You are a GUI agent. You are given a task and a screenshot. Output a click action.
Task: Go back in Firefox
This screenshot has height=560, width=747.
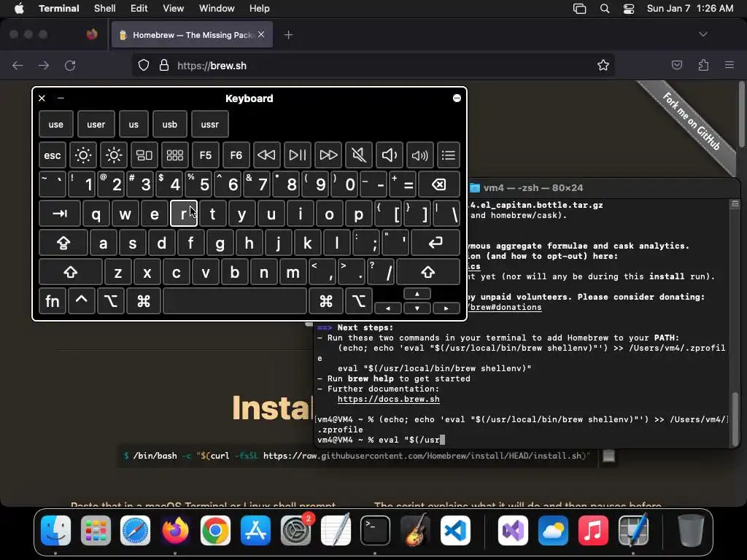[18, 66]
